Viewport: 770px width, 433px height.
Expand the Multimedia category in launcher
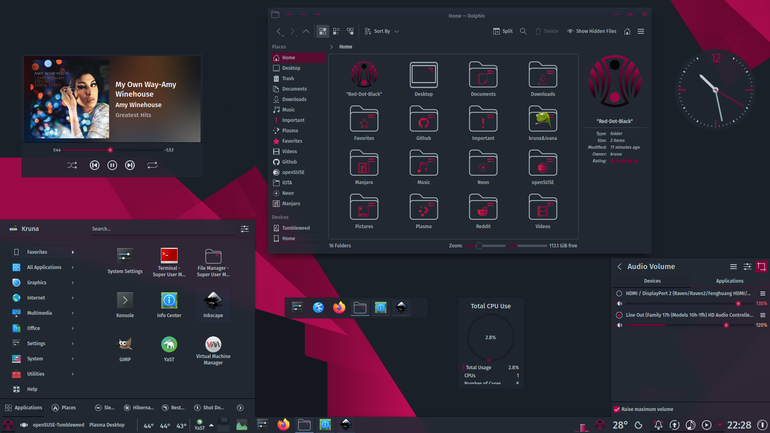[43, 313]
